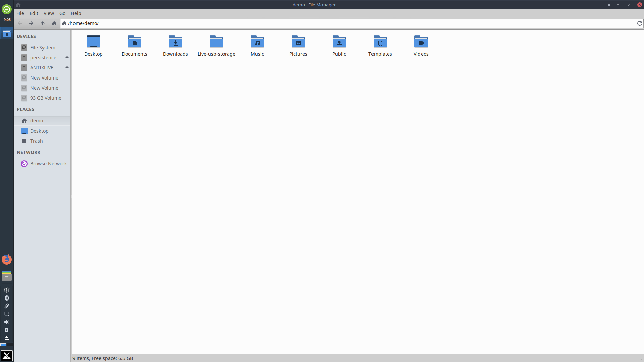Open the Edit menu

(x=34, y=13)
